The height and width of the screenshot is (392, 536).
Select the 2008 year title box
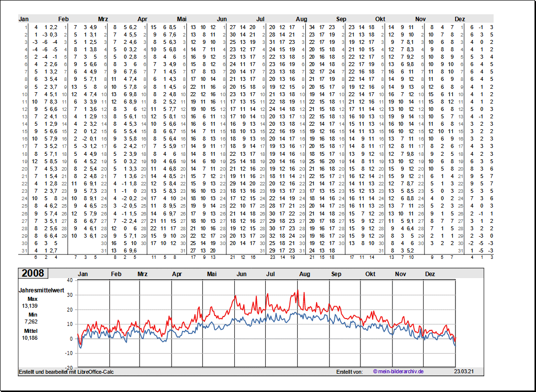pyautogui.click(x=33, y=273)
